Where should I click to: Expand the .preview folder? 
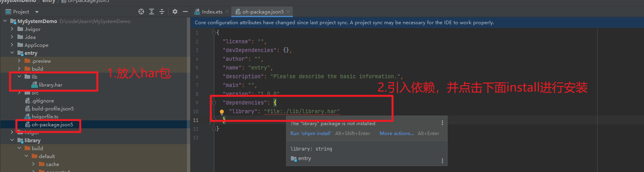pos(19,61)
